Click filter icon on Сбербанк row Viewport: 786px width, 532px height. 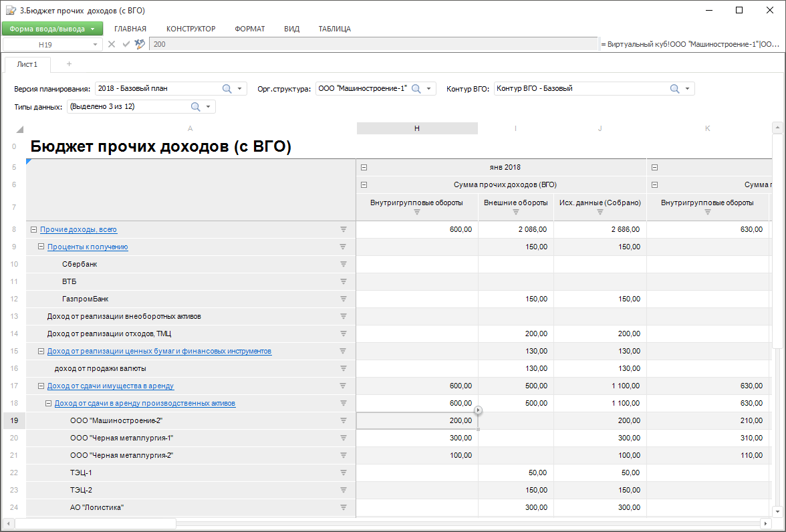(343, 264)
